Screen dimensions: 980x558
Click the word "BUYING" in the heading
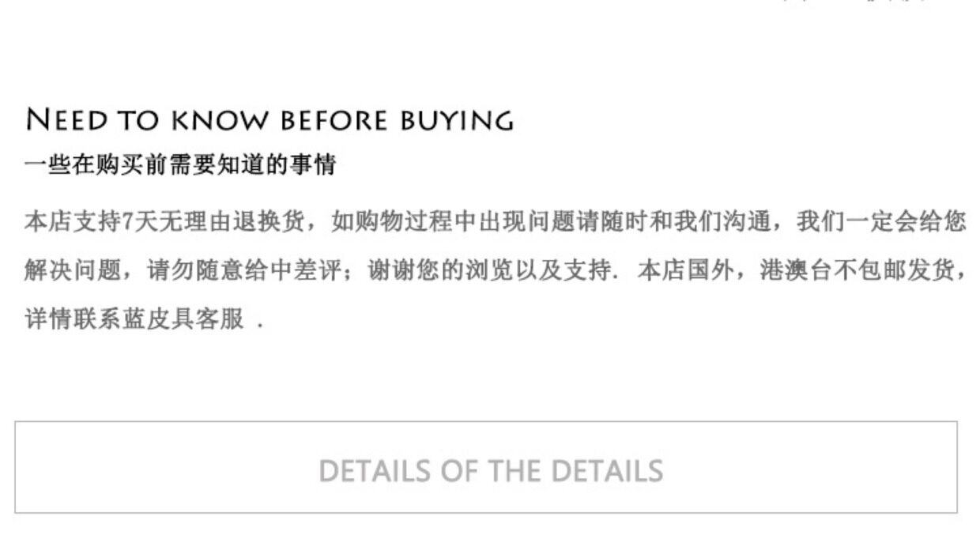point(457,121)
